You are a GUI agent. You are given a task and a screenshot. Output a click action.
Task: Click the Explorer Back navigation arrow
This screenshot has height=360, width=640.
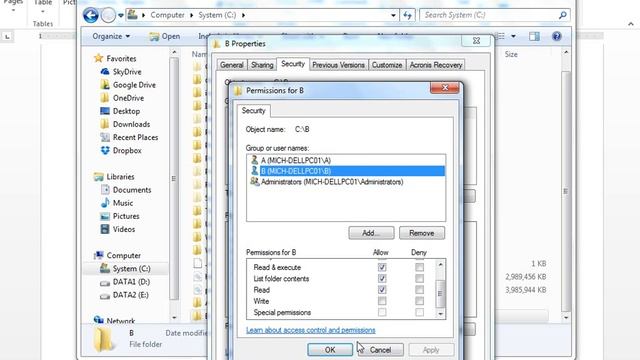pos(91,16)
